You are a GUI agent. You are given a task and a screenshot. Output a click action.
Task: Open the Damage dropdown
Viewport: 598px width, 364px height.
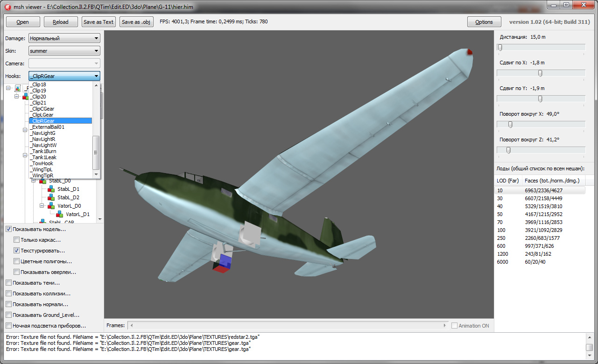64,38
